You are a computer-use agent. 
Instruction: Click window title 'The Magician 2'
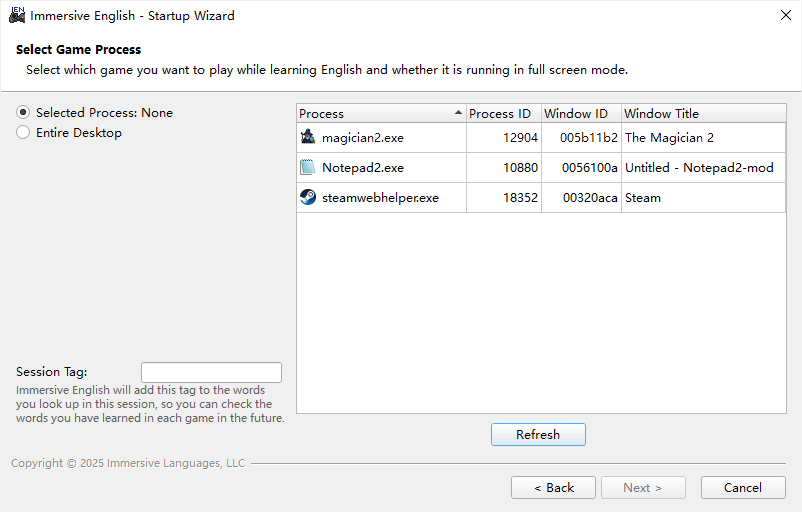[x=669, y=138]
